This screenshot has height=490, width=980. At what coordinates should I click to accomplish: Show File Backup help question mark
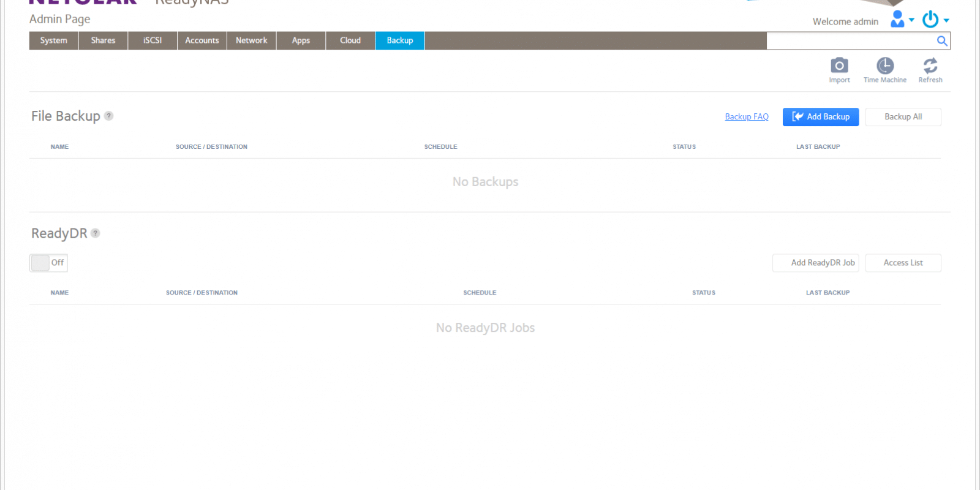click(108, 116)
